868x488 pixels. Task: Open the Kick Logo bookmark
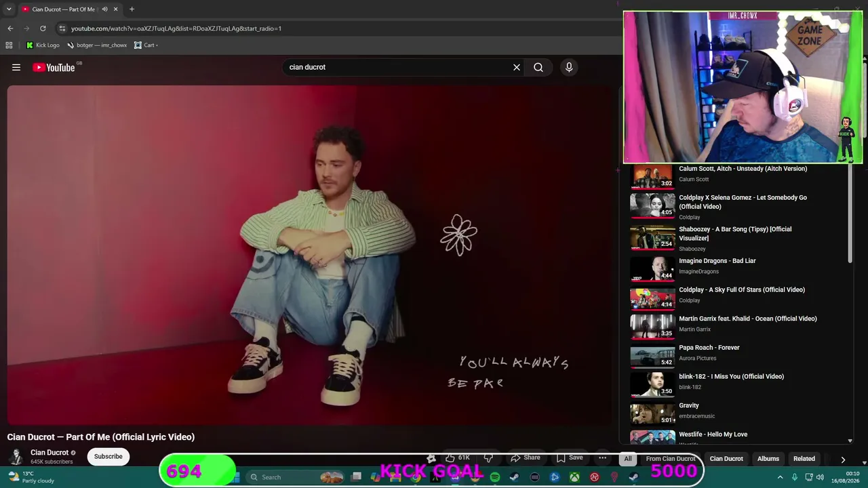(43, 45)
